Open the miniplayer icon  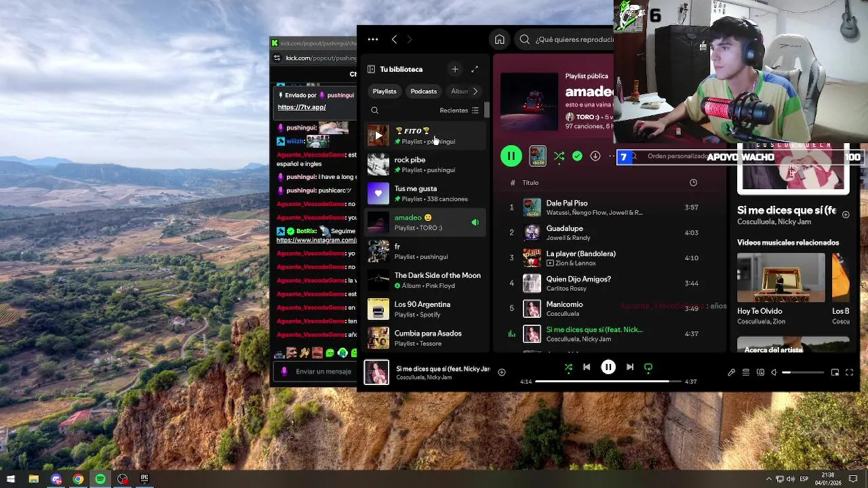(835, 372)
